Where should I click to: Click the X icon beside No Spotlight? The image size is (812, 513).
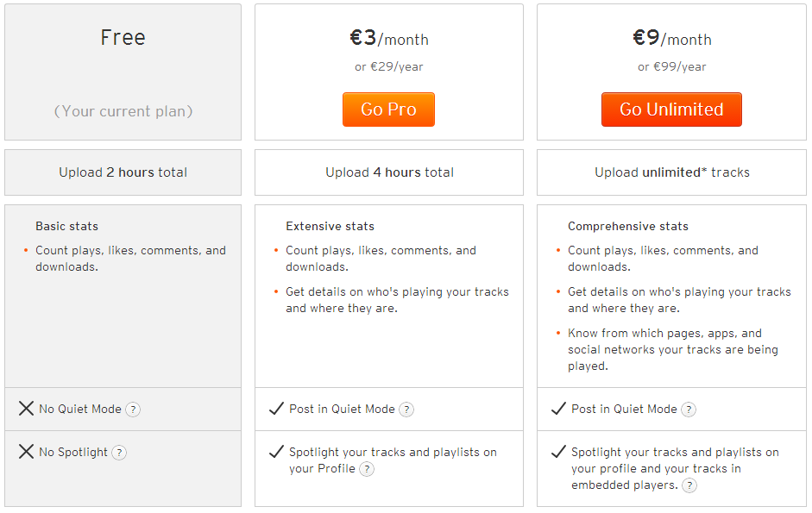pos(27,452)
